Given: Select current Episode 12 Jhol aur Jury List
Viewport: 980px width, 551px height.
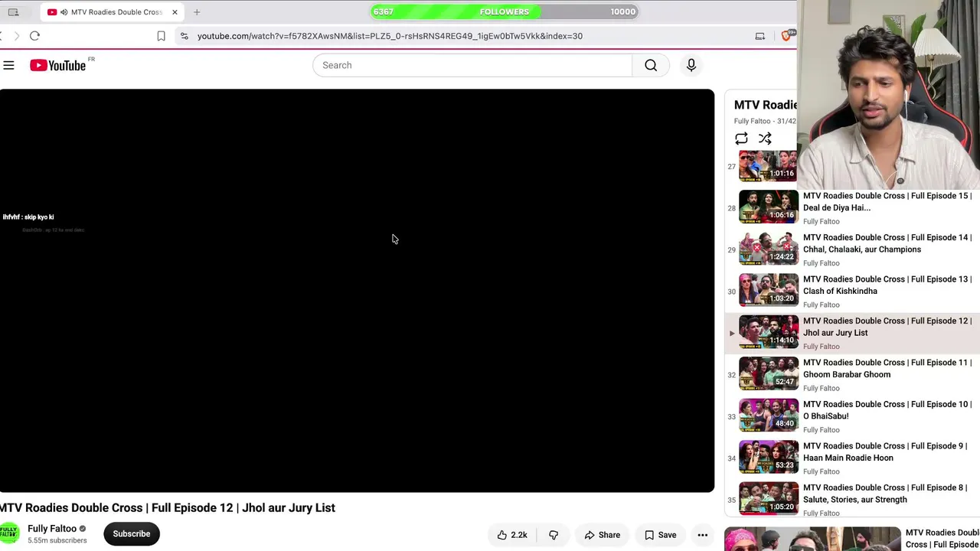Looking at the screenshot, I should pyautogui.click(x=852, y=333).
